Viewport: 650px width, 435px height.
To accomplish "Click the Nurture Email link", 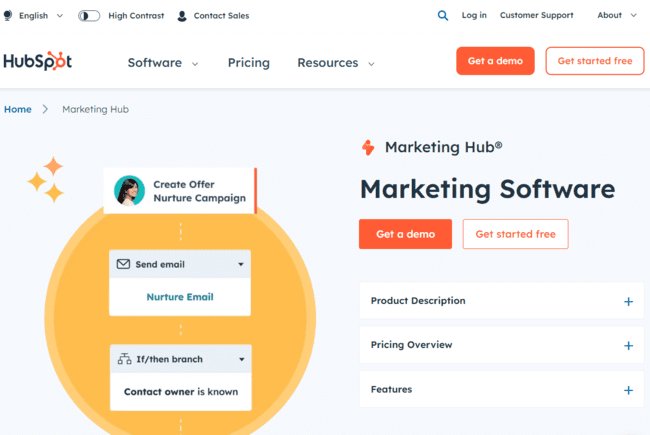I will (x=180, y=297).
